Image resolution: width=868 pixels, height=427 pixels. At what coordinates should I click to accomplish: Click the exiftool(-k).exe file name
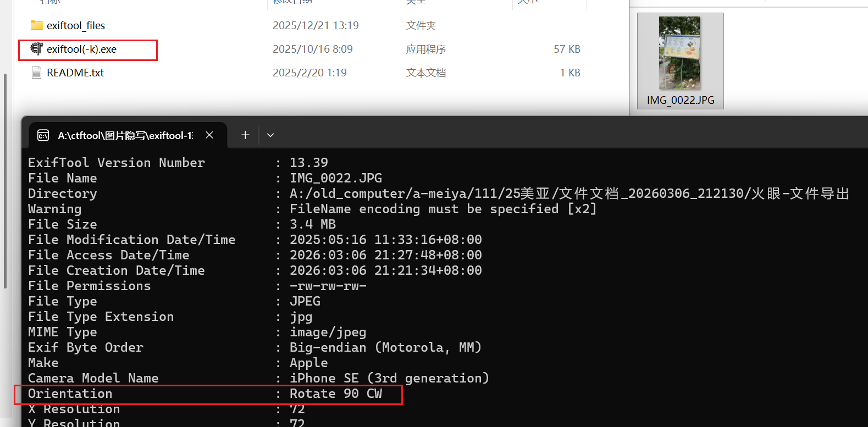81,49
